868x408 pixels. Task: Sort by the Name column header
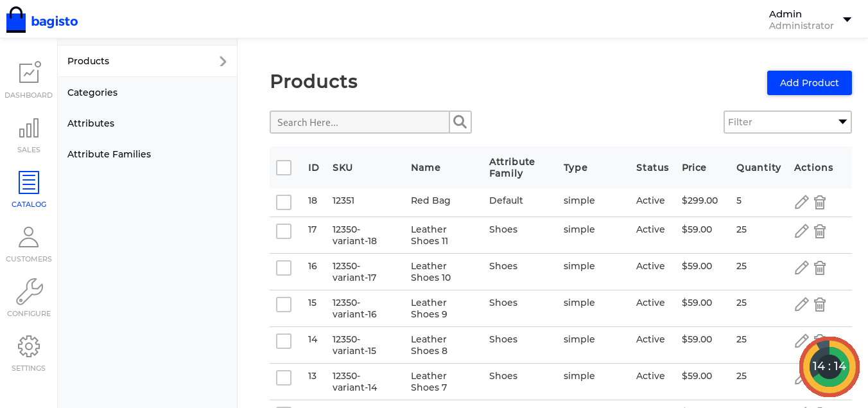426,168
